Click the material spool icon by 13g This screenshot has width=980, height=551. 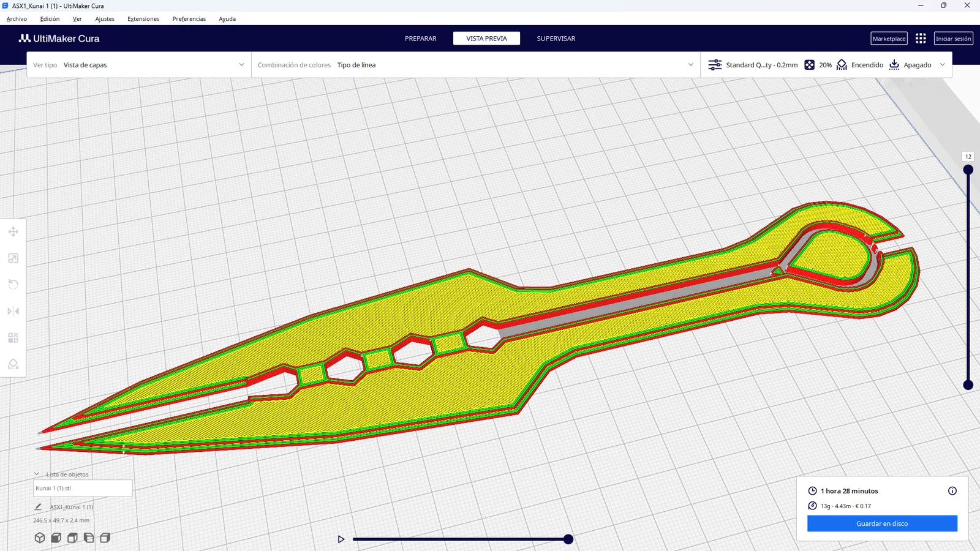point(812,506)
